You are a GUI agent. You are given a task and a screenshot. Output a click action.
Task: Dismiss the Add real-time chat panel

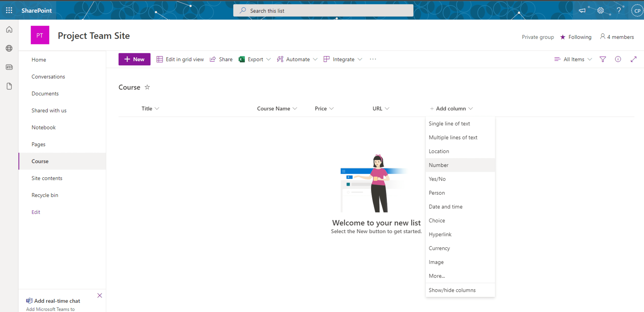100,295
